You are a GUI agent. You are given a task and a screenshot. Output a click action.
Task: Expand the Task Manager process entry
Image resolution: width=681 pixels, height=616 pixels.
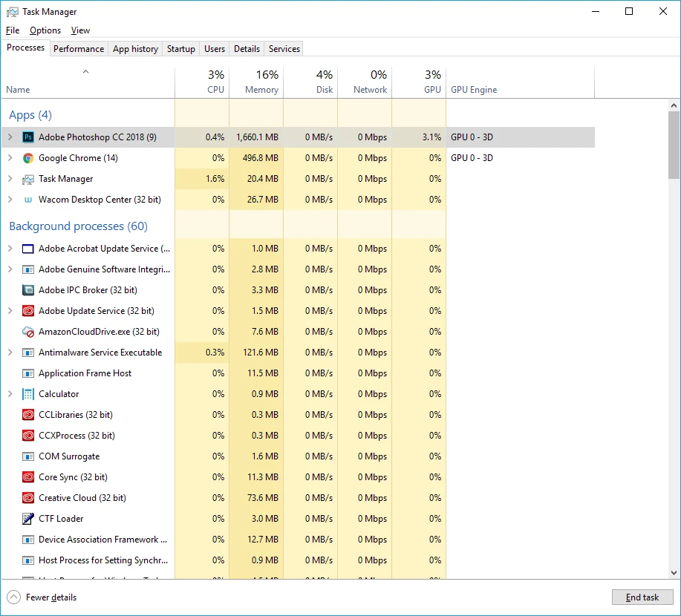pos(10,179)
